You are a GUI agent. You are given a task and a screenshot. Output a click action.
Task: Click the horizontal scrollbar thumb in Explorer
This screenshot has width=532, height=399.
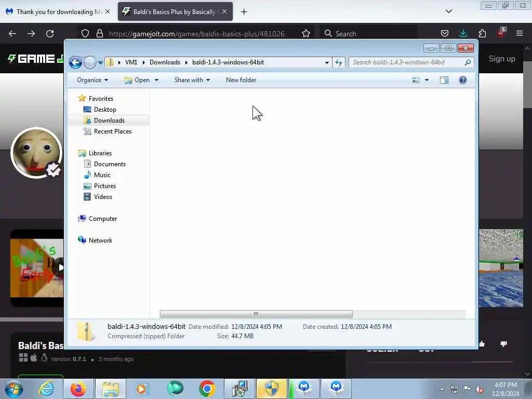point(256,314)
